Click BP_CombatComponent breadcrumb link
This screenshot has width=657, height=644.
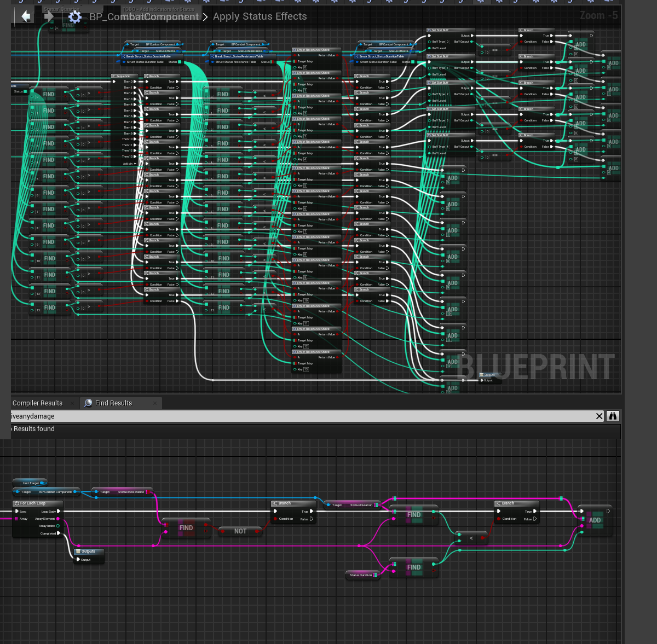pos(144,17)
